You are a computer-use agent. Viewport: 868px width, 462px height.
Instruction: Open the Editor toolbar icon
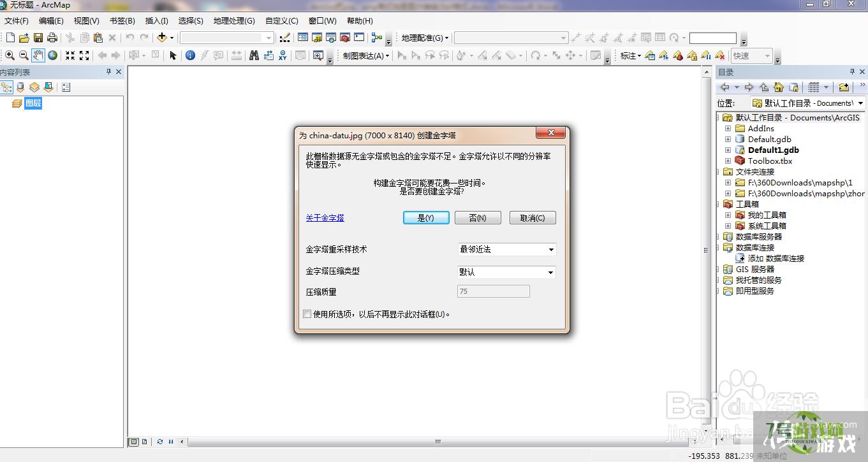tap(285, 38)
